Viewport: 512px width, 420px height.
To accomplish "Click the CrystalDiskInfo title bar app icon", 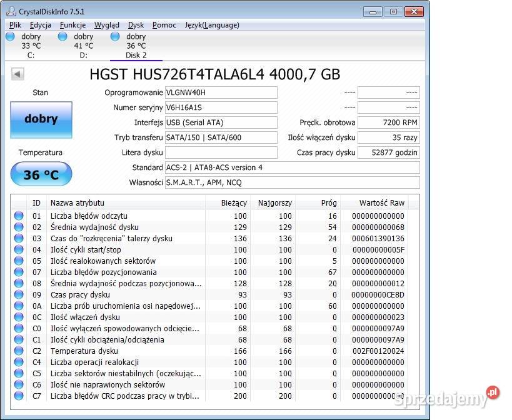I will click(11, 11).
